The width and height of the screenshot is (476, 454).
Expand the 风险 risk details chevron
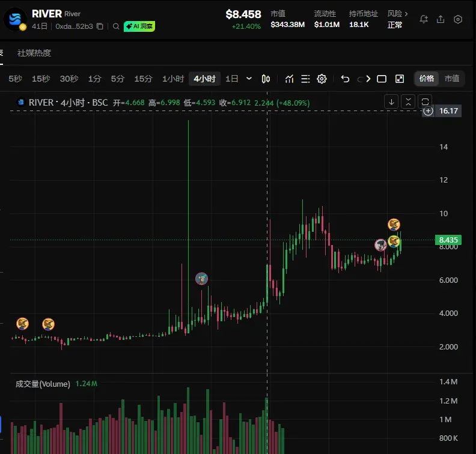tap(406, 14)
